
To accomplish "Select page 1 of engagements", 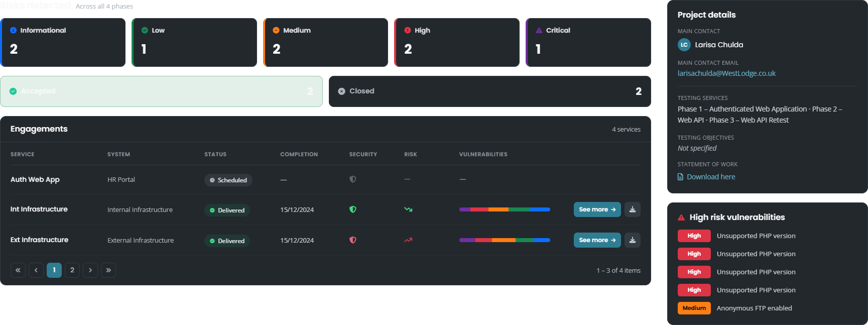I will [54, 270].
